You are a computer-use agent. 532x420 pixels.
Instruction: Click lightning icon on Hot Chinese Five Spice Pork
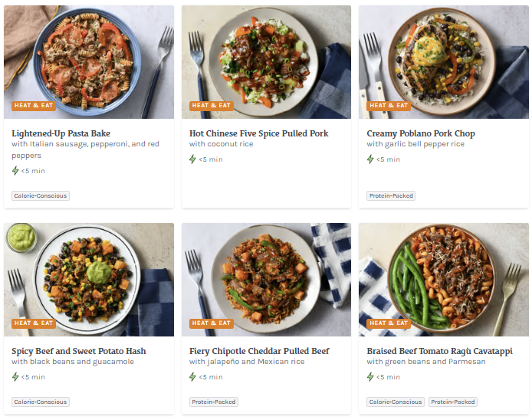pos(193,159)
